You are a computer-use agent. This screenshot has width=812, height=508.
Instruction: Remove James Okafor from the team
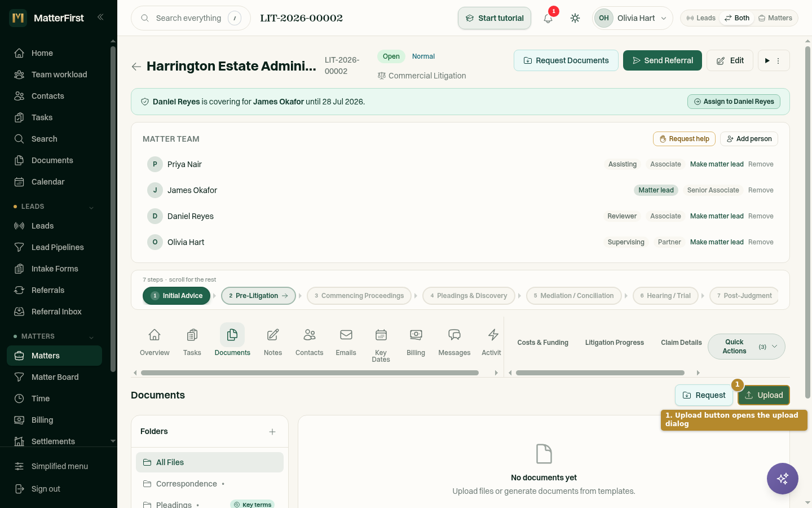(x=761, y=190)
